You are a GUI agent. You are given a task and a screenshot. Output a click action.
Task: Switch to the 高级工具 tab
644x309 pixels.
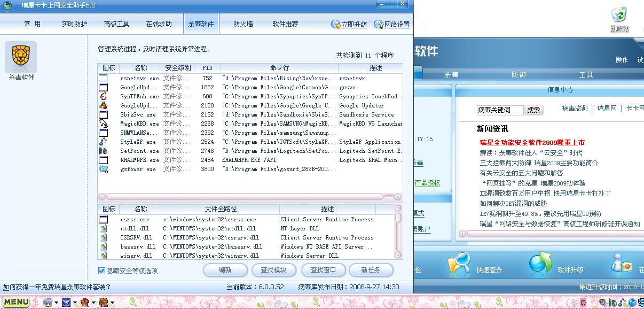point(116,24)
